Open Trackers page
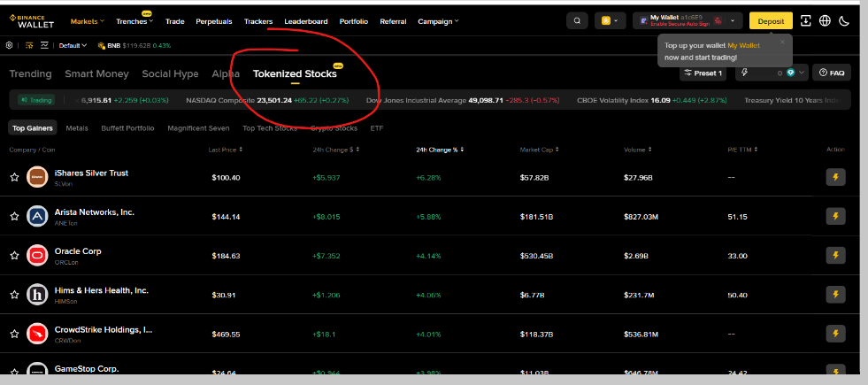 click(x=258, y=21)
